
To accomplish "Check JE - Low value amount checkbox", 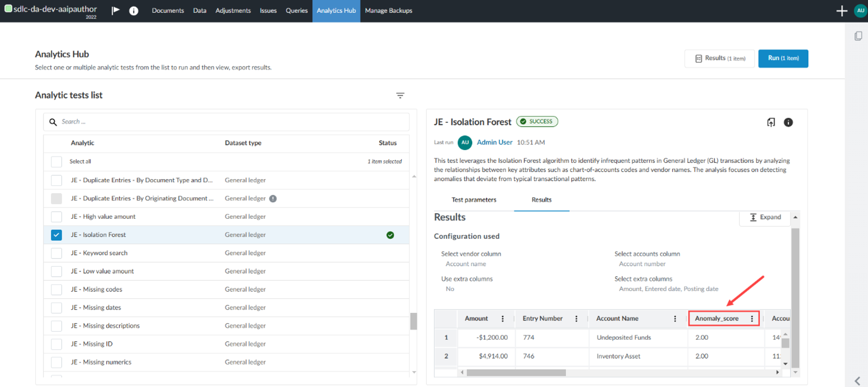I will pos(56,272).
